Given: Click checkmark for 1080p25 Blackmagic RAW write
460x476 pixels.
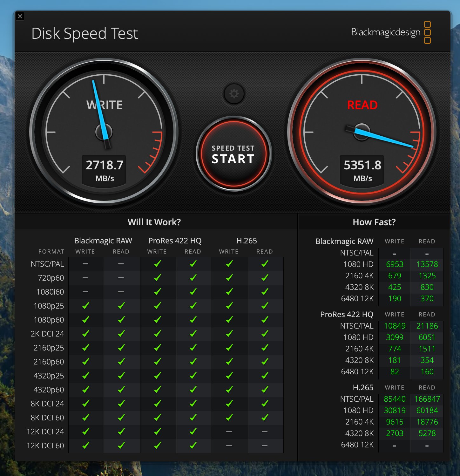Looking at the screenshot, I should [x=85, y=306].
